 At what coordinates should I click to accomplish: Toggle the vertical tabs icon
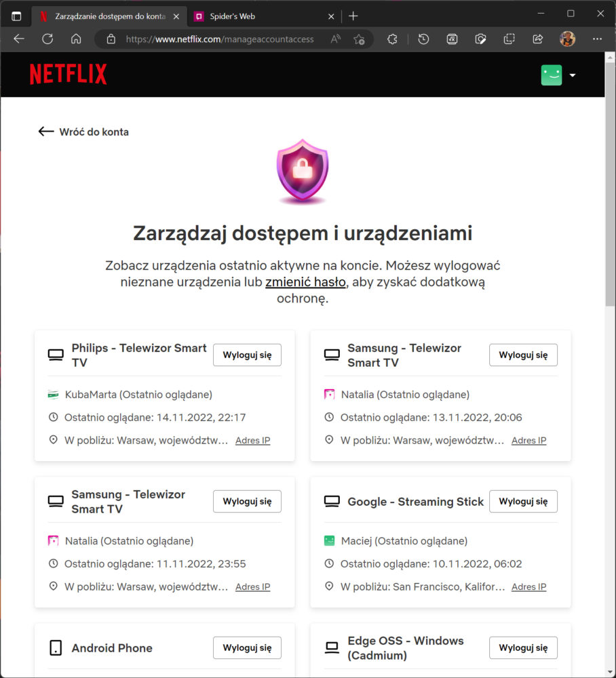tap(16, 16)
